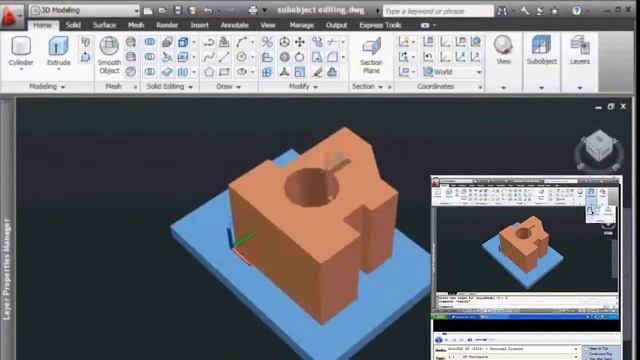Switch to the Solid ribbon tab

73,25
